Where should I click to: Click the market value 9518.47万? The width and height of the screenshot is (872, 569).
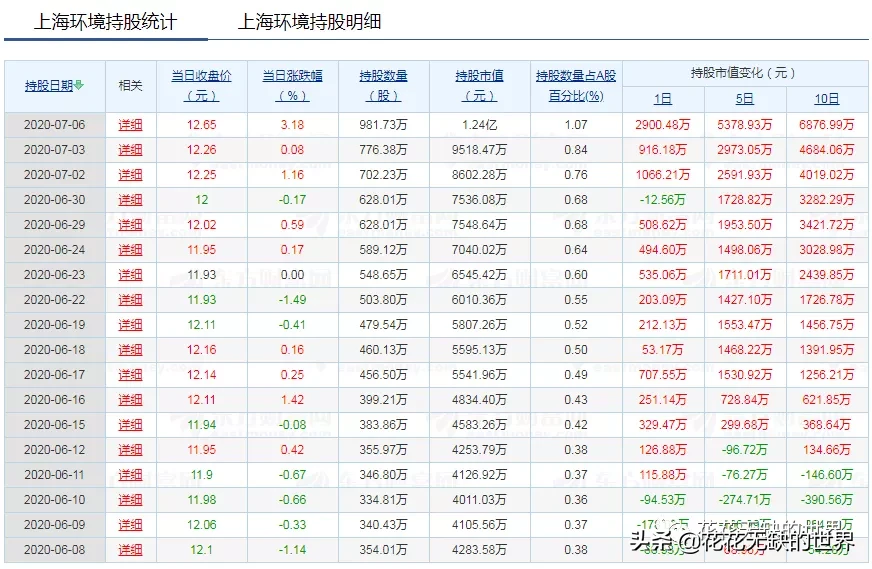click(x=479, y=150)
